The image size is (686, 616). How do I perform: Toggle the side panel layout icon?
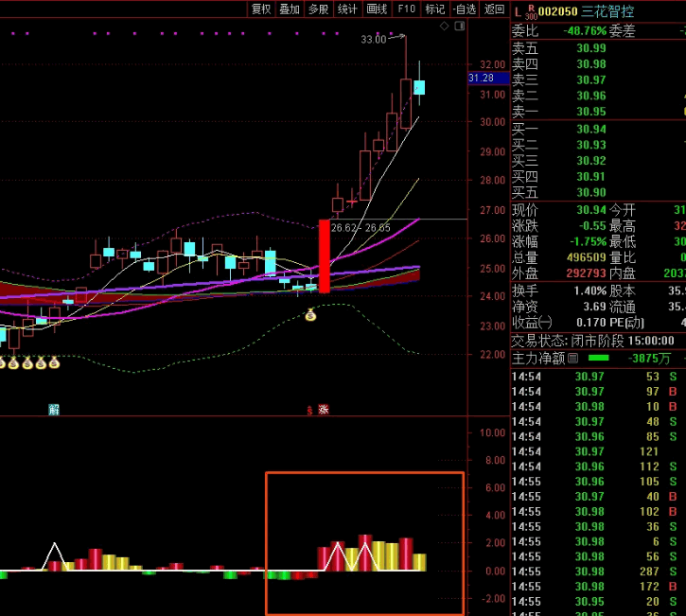tap(459, 26)
